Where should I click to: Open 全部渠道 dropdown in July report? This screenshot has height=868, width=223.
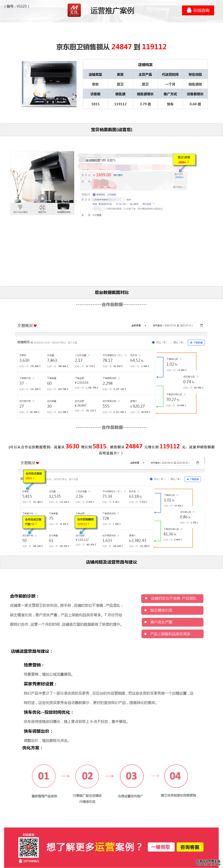pyautogui.click(x=138, y=326)
